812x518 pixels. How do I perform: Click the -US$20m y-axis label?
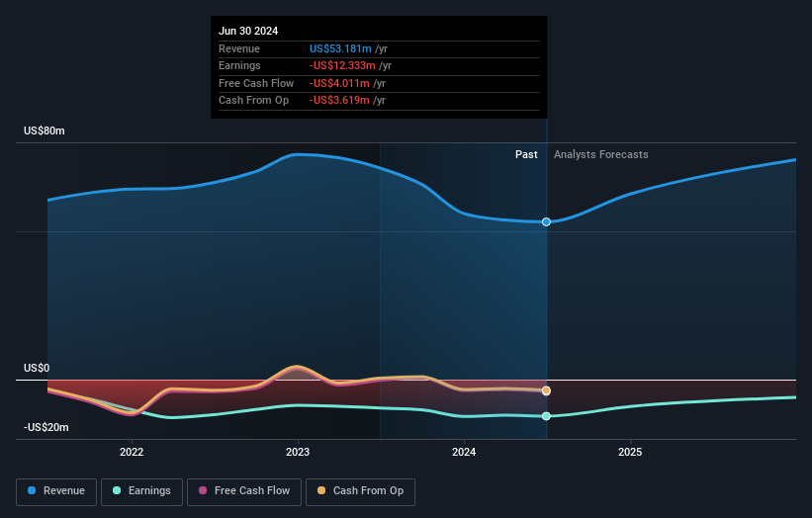coord(46,427)
